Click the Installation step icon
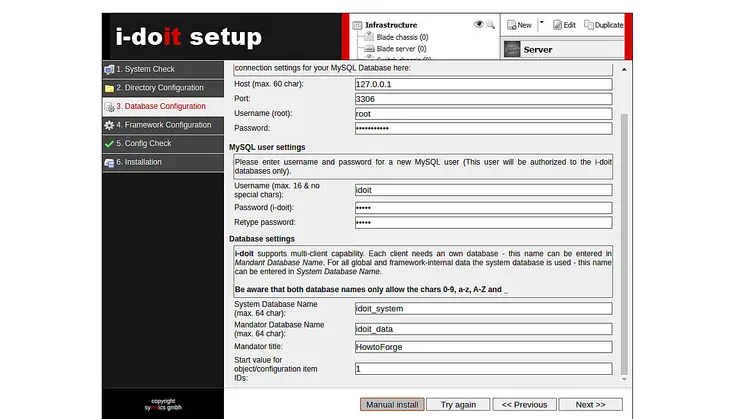Screen dimensions: 750x419 [x=109, y=163]
